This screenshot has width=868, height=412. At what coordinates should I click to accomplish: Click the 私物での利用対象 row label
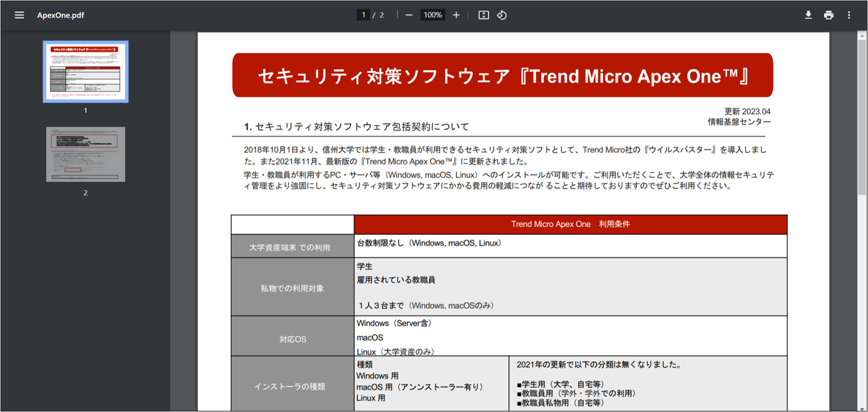(292, 288)
